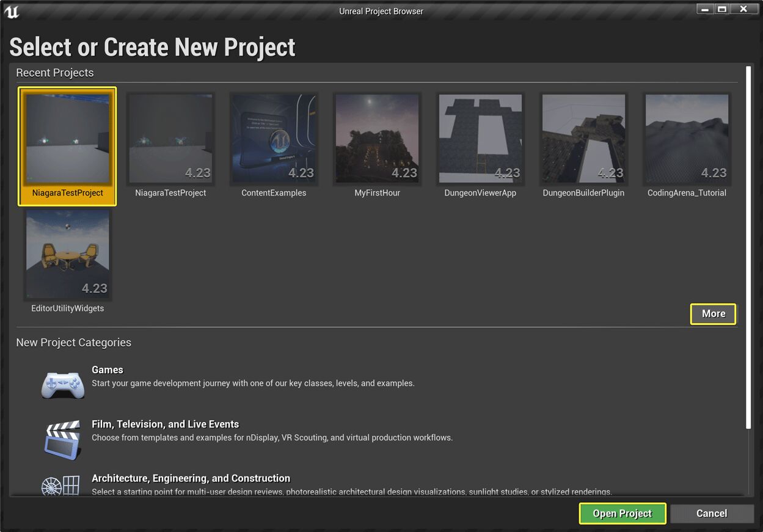Click the Film, Television, and Live Events clapperboard icon
The image size is (763, 532).
tap(63, 439)
